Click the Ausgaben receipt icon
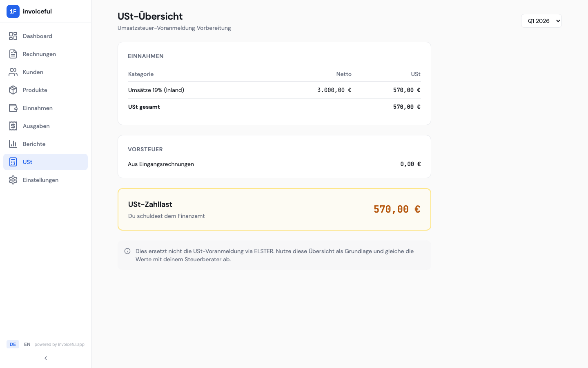This screenshot has width=588, height=368. point(13,126)
